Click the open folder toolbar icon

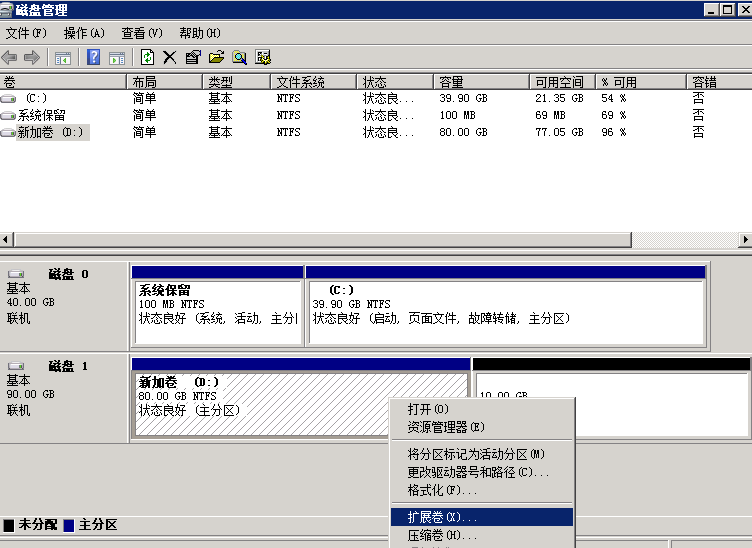(x=216, y=57)
